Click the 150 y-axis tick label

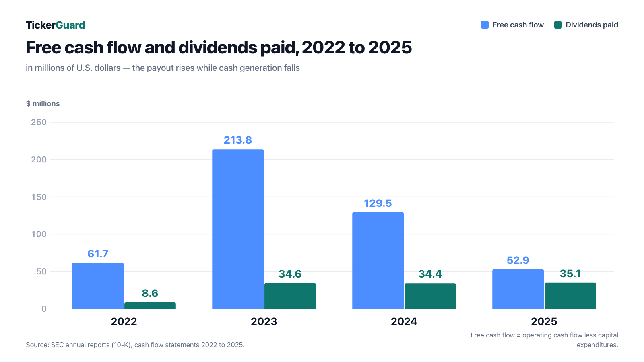(x=39, y=197)
